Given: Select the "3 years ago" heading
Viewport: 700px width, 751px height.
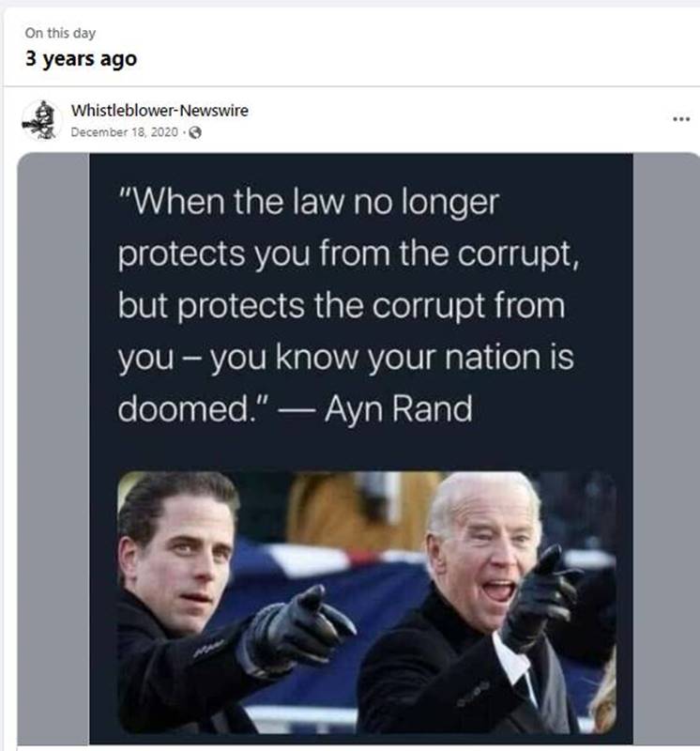Looking at the screenshot, I should (x=81, y=59).
